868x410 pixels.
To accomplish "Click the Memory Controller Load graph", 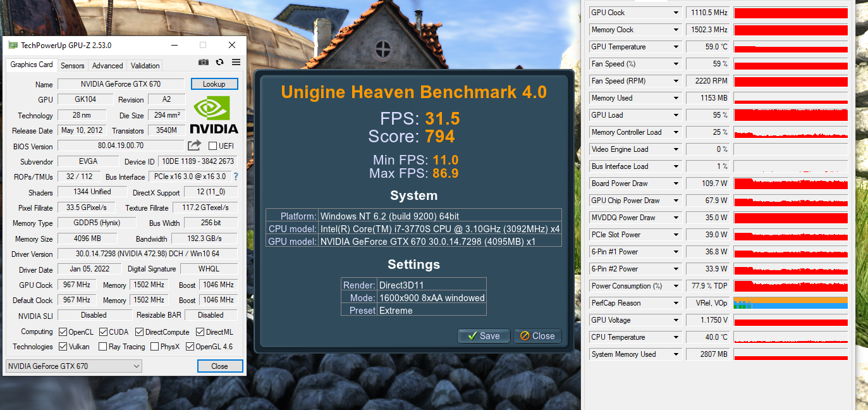I will 790,132.
